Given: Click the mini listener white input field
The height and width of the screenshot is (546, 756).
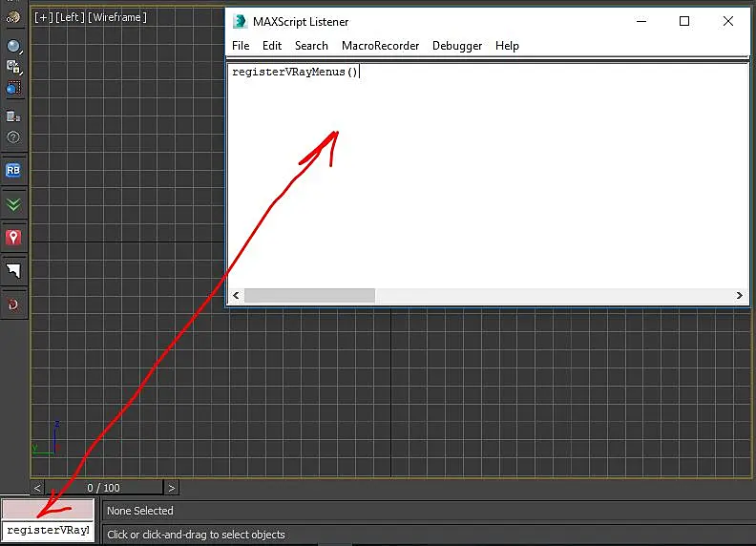Looking at the screenshot, I should pos(48,531).
